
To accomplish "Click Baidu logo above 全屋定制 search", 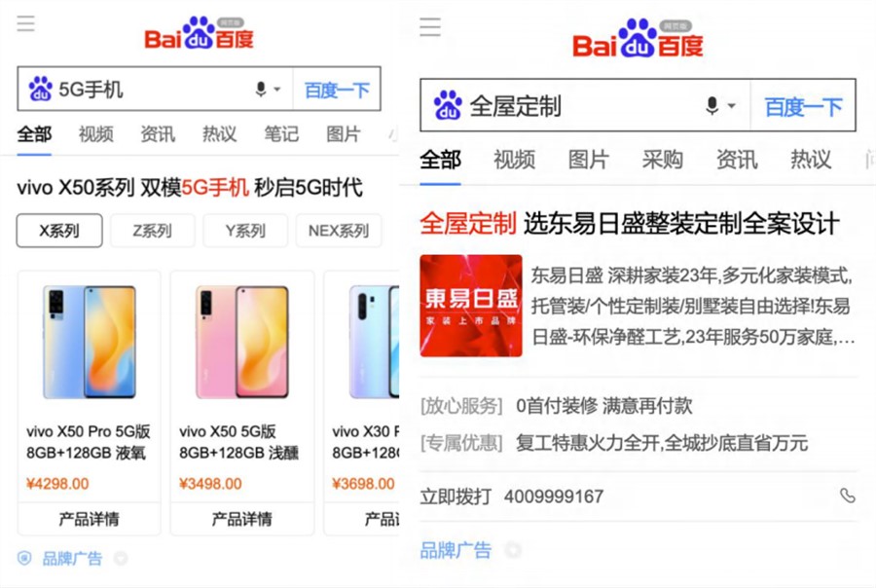I will [638, 38].
